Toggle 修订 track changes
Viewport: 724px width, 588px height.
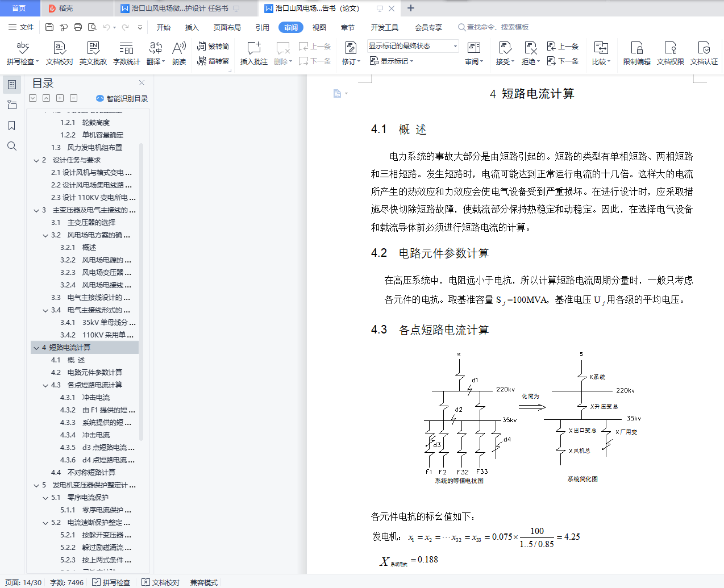[x=351, y=53]
